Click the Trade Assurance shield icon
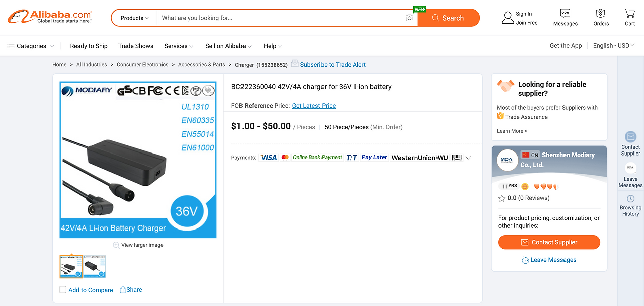The height and width of the screenshot is (306, 644). pyautogui.click(x=500, y=116)
